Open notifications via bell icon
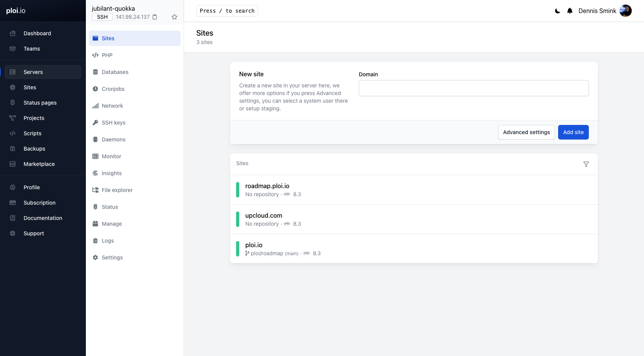 pos(570,11)
